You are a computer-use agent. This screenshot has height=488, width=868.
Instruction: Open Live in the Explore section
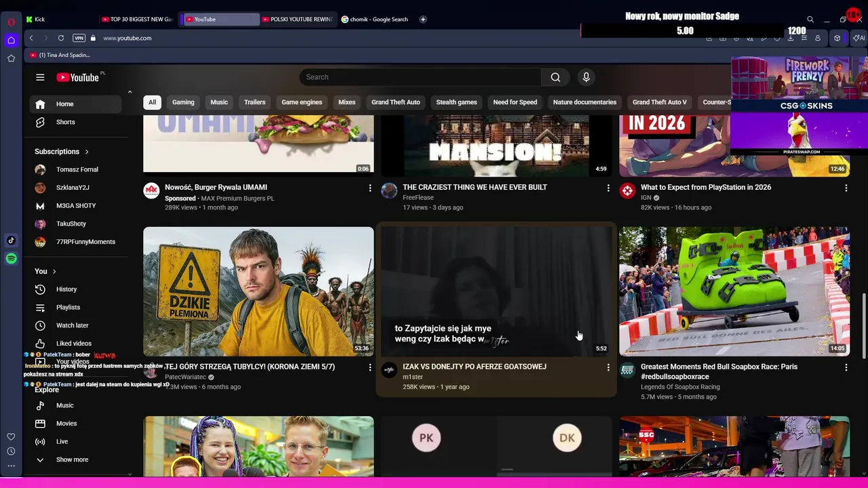click(75, 442)
